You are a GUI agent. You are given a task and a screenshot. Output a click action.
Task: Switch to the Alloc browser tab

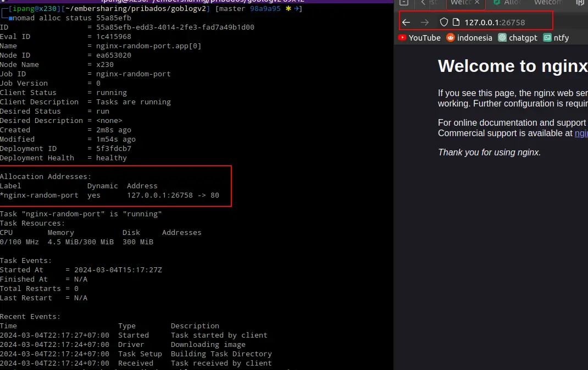507,3
